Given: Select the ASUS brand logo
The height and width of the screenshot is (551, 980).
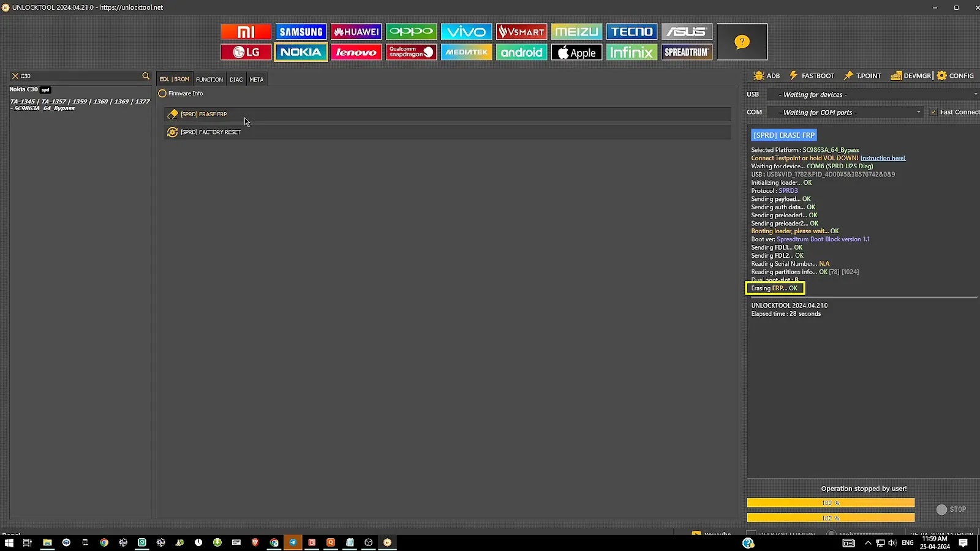Looking at the screenshot, I should [x=687, y=32].
